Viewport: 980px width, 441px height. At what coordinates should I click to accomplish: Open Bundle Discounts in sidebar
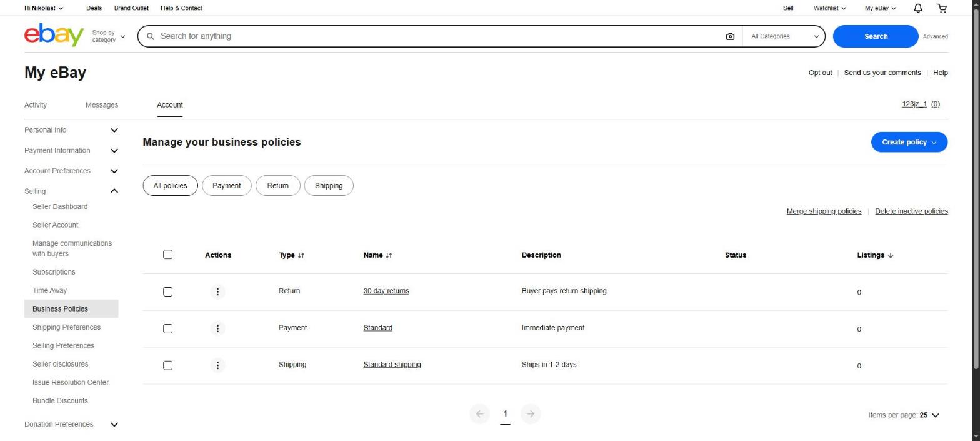pyautogui.click(x=60, y=401)
